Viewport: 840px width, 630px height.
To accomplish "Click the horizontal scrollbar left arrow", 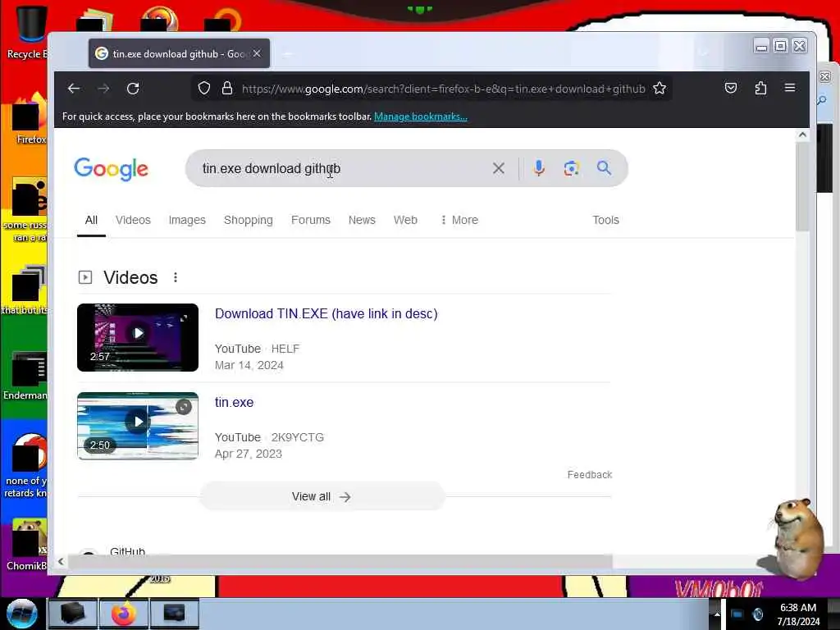I will click(x=61, y=561).
